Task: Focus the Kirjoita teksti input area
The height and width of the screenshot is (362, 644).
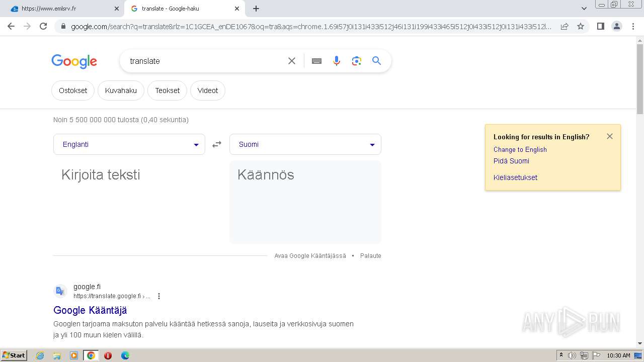Action: [129, 202]
